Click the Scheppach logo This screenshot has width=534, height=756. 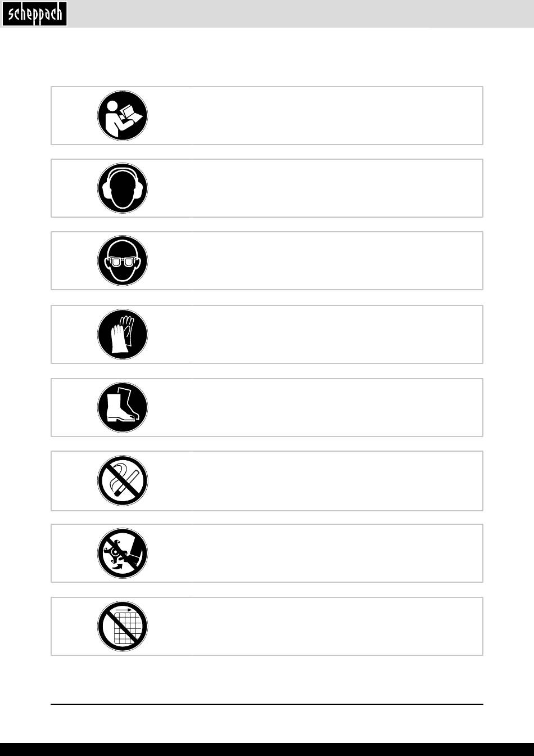pos(34,13)
